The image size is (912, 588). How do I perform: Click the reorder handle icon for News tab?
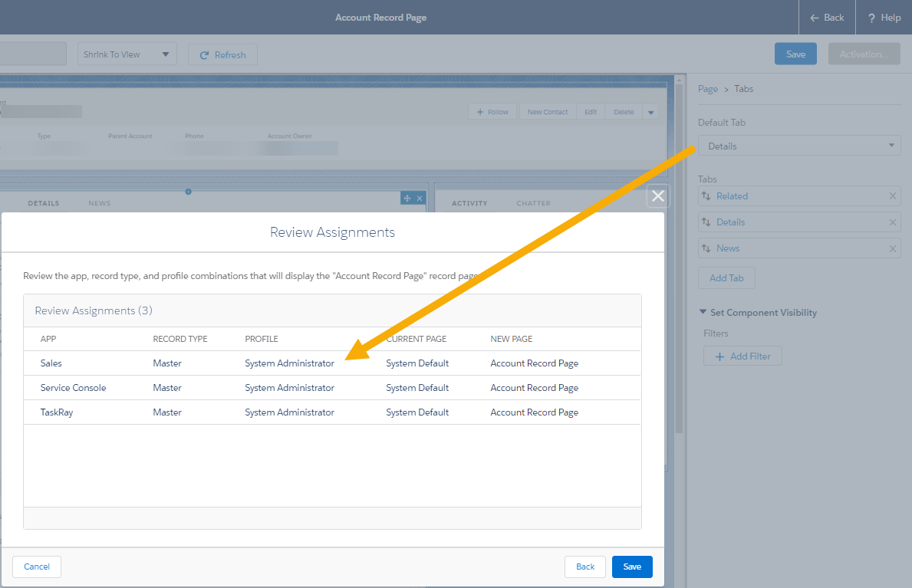click(x=706, y=248)
